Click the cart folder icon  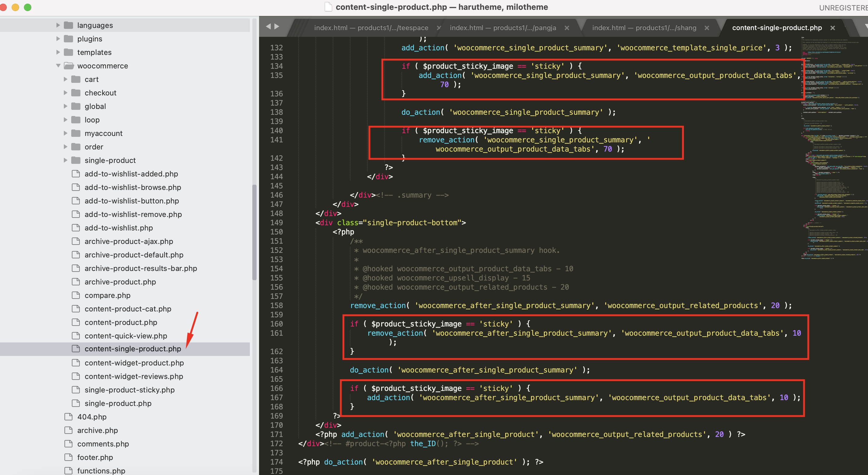click(76, 79)
